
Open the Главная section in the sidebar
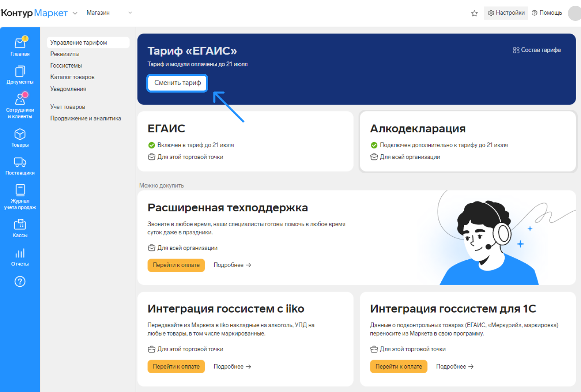20,47
